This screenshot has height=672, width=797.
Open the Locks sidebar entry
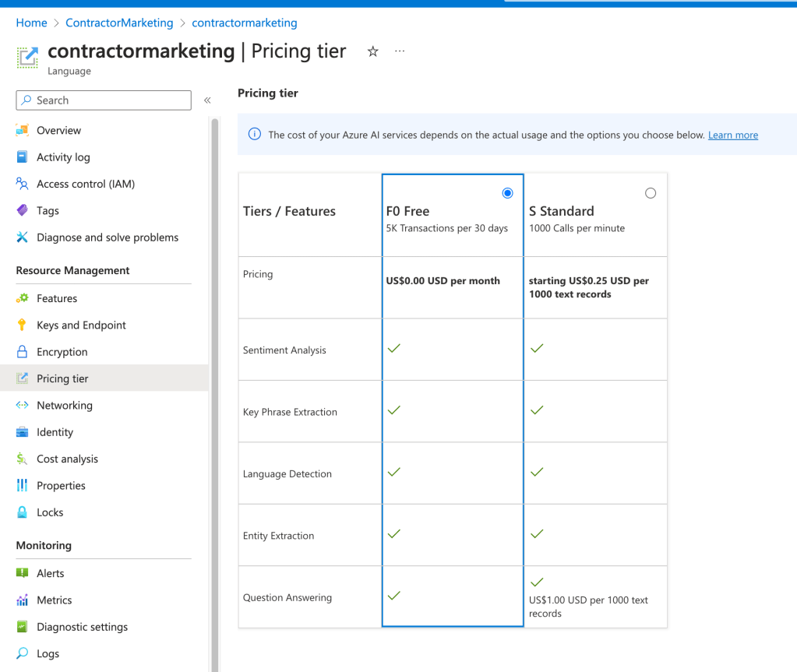[x=50, y=512]
